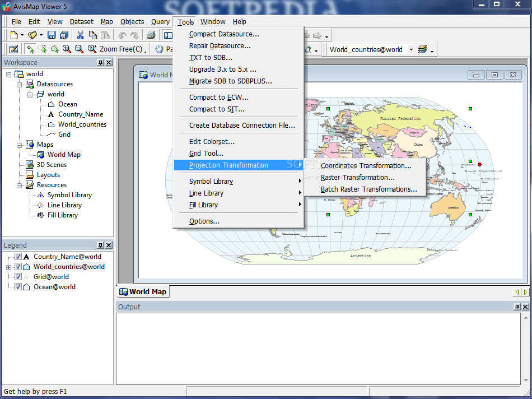Click the edit layer pencil icon
The width and height of the screenshot is (532, 399).
tap(13, 49)
